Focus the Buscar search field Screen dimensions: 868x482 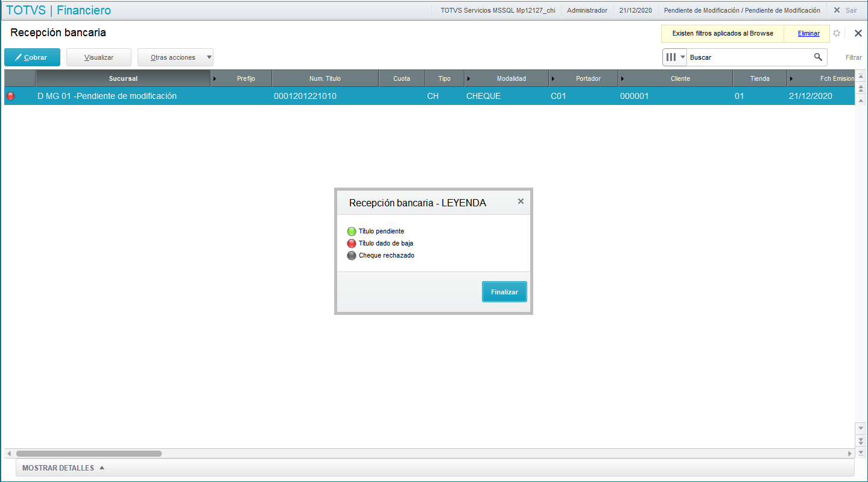click(x=749, y=57)
